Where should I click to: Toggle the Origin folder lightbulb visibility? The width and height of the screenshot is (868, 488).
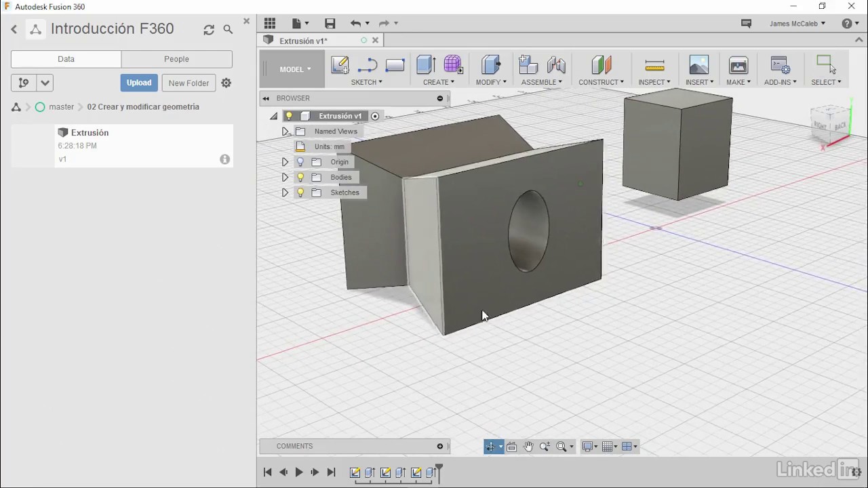[300, 162]
